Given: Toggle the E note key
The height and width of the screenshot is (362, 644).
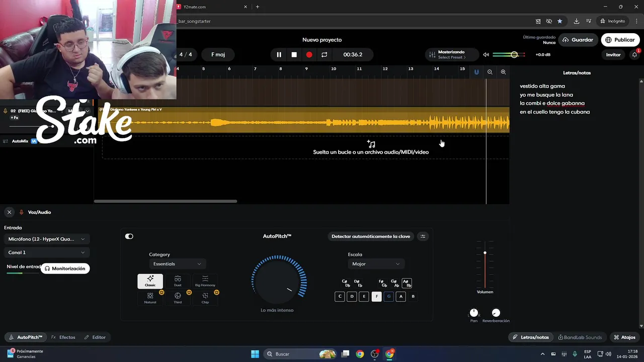Looking at the screenshot, I should point(364,297).
